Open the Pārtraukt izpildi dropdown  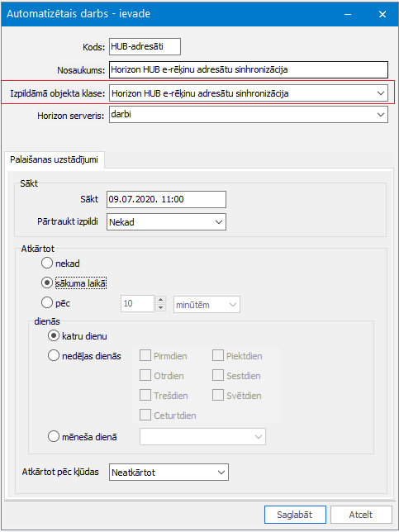pos(166,222)
